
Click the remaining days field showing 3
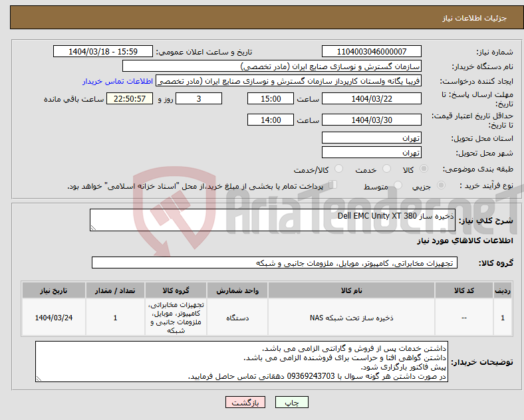coord(199,98)
